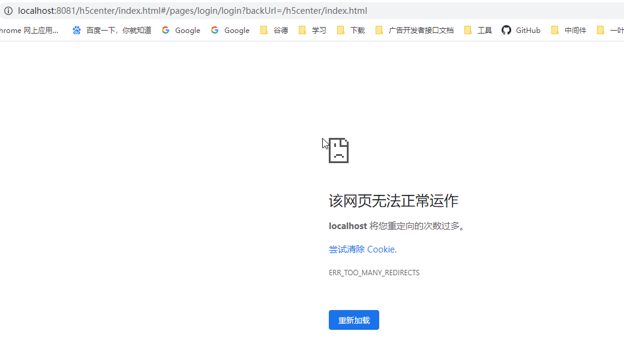Viewport: 624px width, 364px height.
Task: Open the Baidu bookmark with paw icon
Action: [x=112, y=30]
